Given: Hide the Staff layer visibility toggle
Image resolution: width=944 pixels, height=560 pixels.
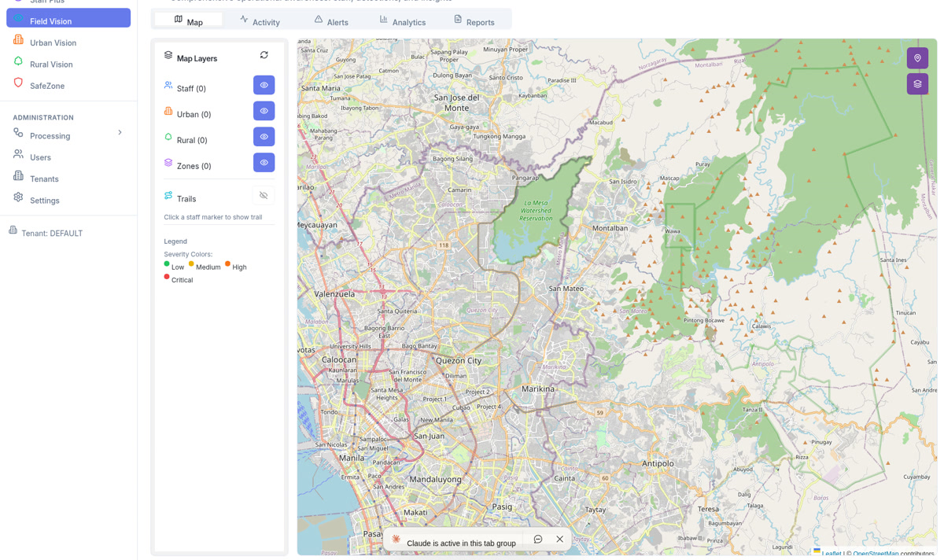Looking at the screenshot, I should pyautogui.click(x=264, y=84).
